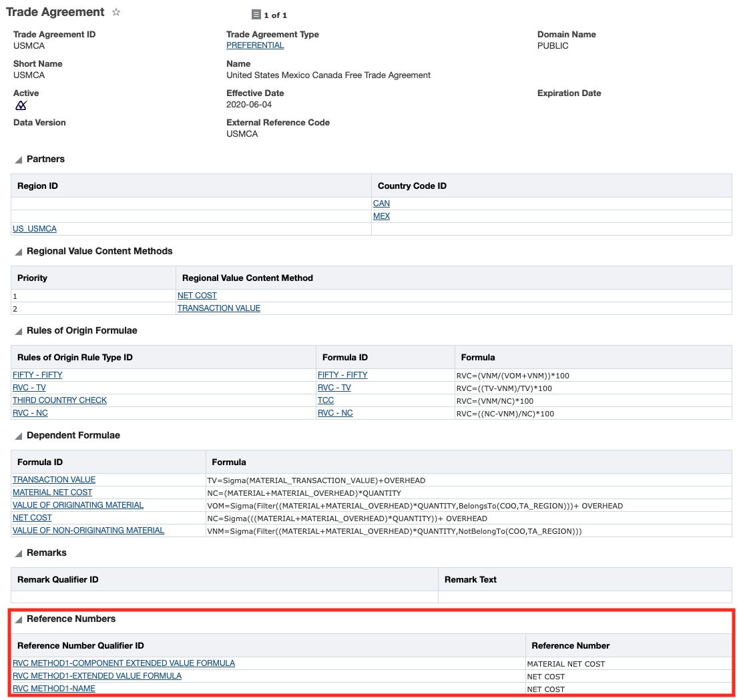Open the CAN country code link
737x700 pixels.
point(381,204)
